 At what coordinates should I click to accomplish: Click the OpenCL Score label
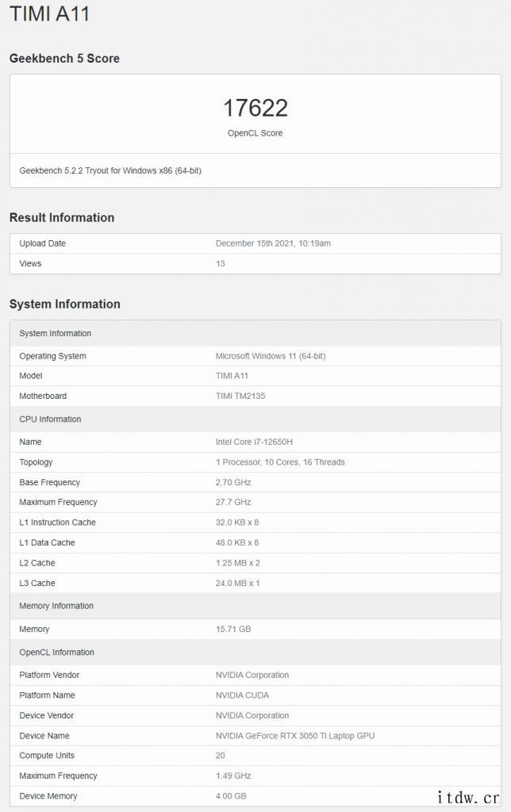(255, 133)
